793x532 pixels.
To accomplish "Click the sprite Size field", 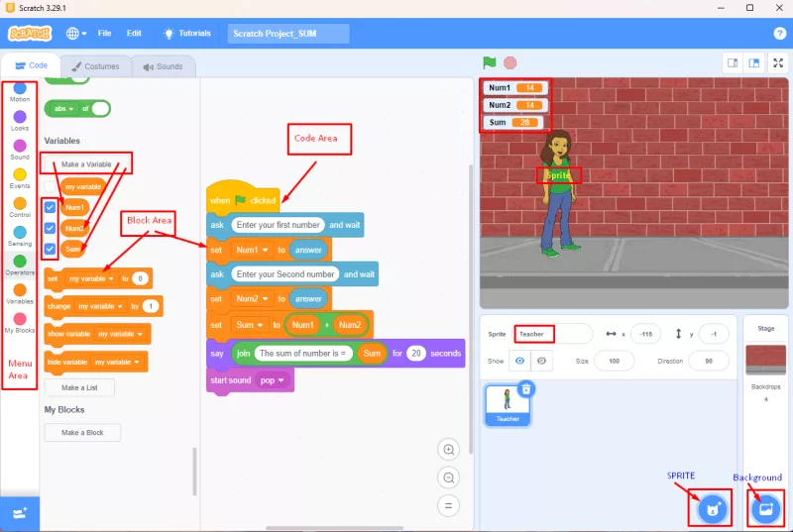I will [614, 361].
